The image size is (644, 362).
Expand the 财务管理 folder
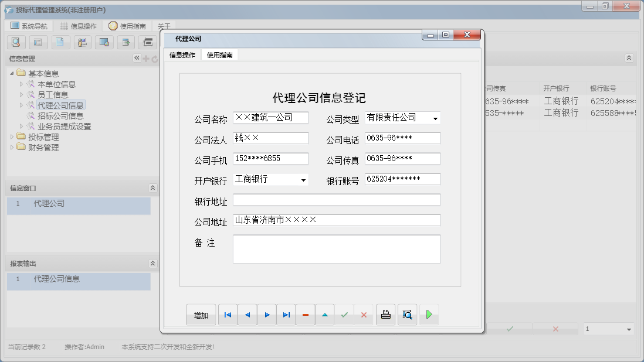click(x=12, y=148)
